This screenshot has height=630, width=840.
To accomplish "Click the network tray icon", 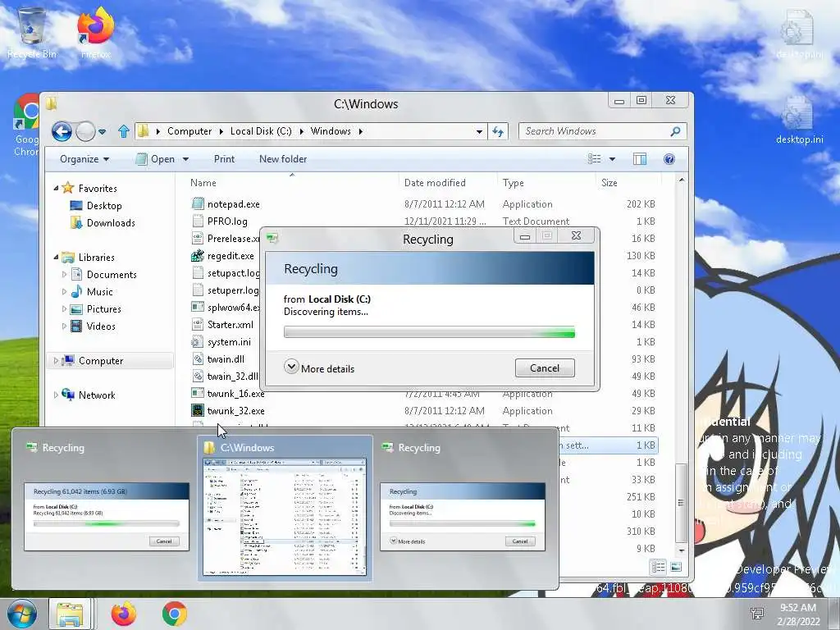I will (x=757, y=614).
